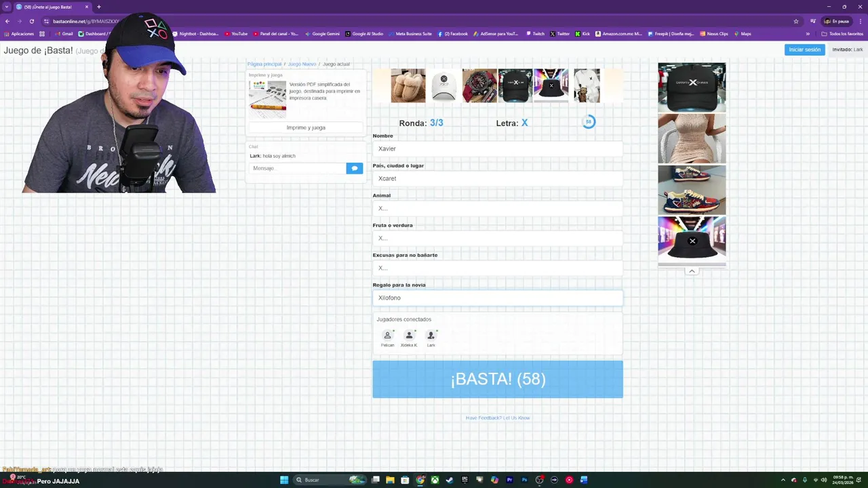Open the Gmail bookmark

tap(63, 34)
